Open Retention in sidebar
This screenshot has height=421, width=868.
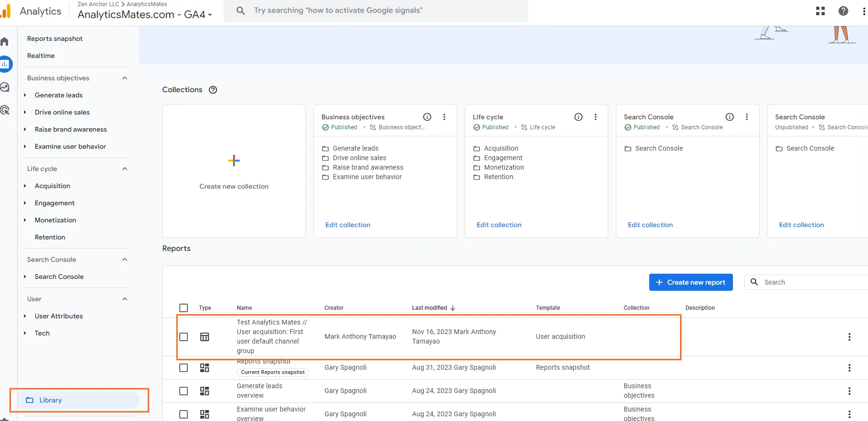[50, 237]
